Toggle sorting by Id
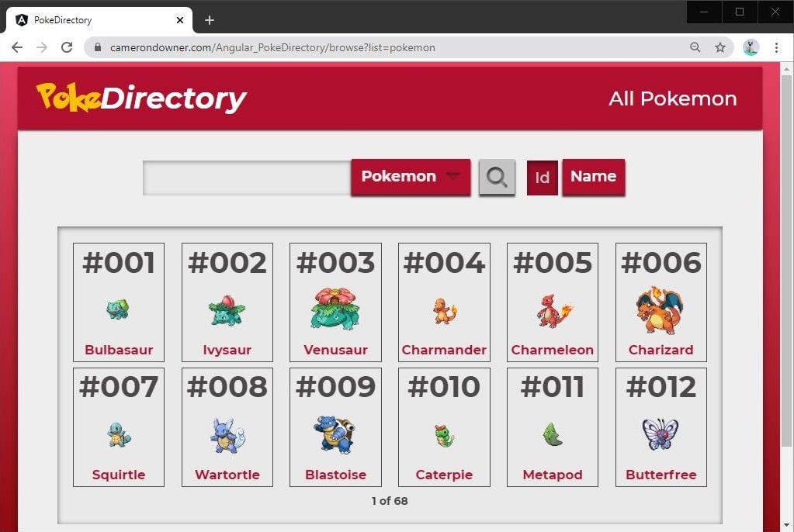794x532 pixels. [542, 178]
